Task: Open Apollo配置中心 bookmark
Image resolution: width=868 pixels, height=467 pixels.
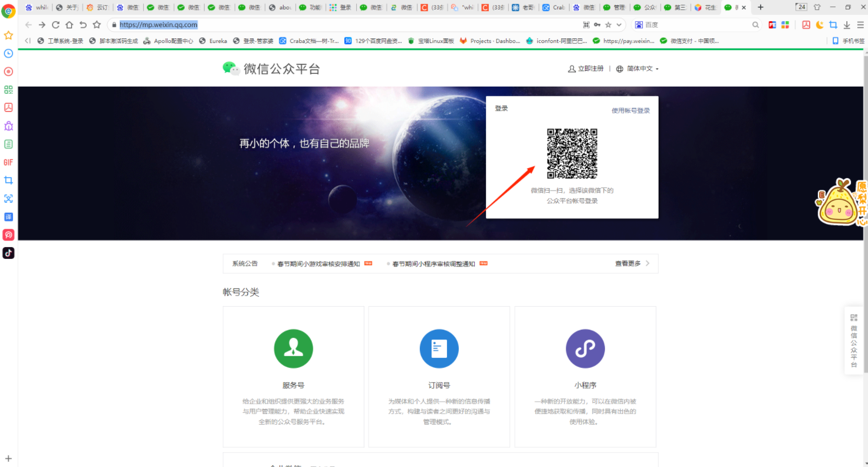Action: [168, 41]
